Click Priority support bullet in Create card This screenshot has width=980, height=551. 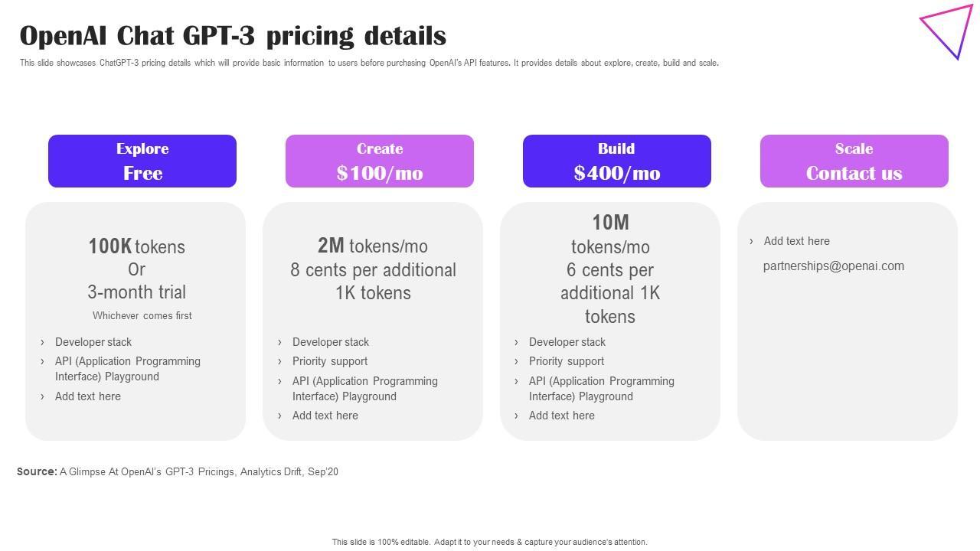(330, 361)
